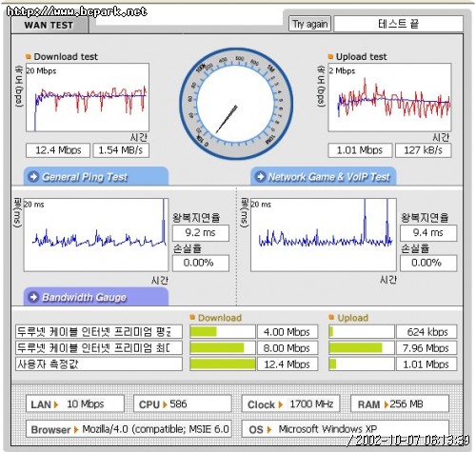Click the Download test speed graph
The image size is (476, 452).
coord(88,97)
